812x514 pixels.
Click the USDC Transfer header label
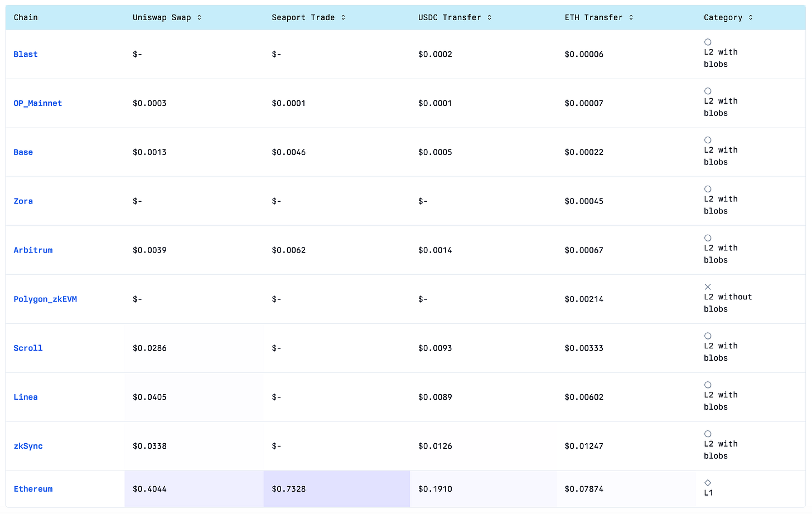tap(449, 18)
